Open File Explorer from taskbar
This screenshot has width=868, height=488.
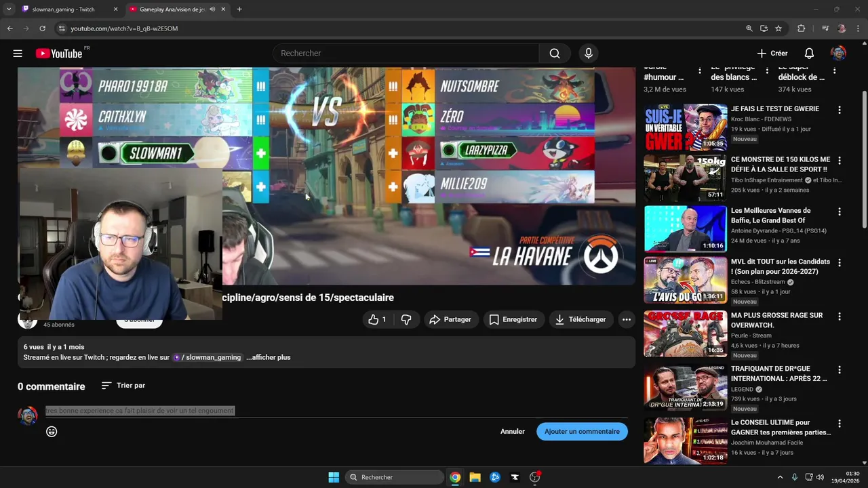click(x=475, y=477)
